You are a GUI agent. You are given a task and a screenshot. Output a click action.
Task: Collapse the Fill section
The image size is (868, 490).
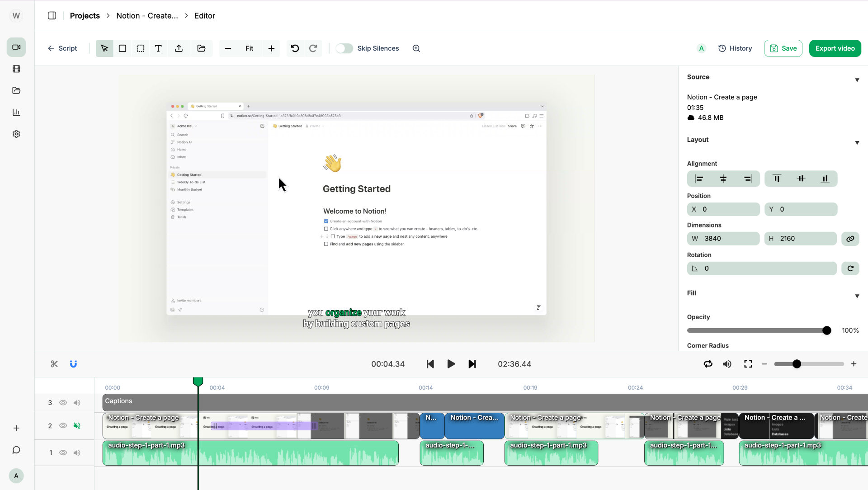tap(857, 296)
